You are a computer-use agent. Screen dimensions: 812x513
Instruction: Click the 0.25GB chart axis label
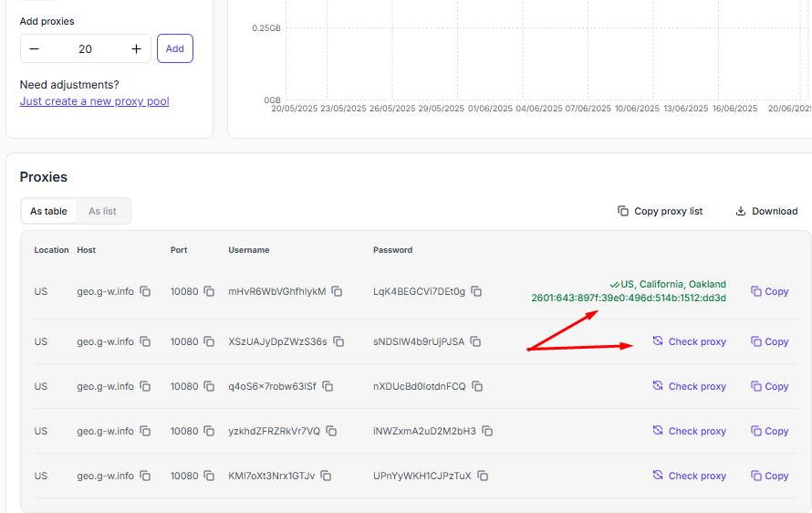(x=266, y=28)
